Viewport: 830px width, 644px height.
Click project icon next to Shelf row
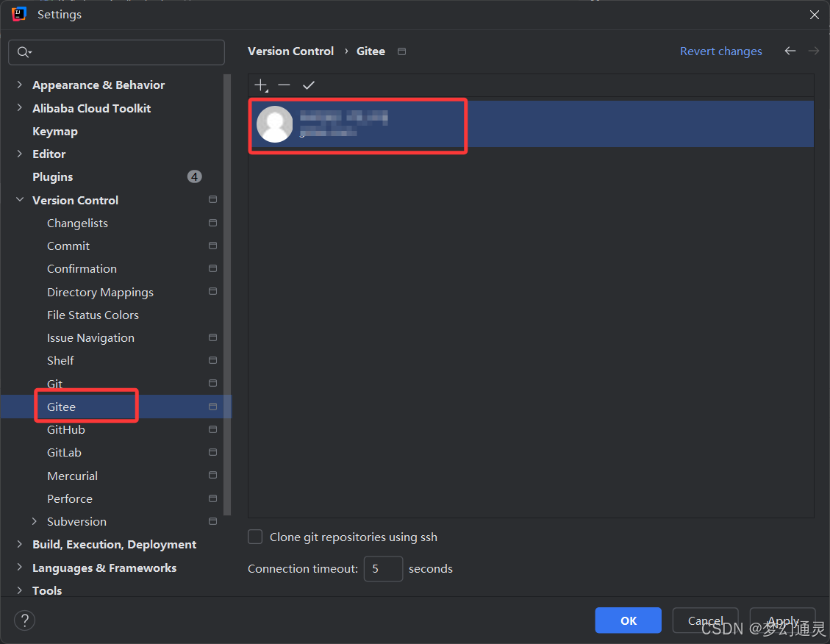tap(212, 360)
